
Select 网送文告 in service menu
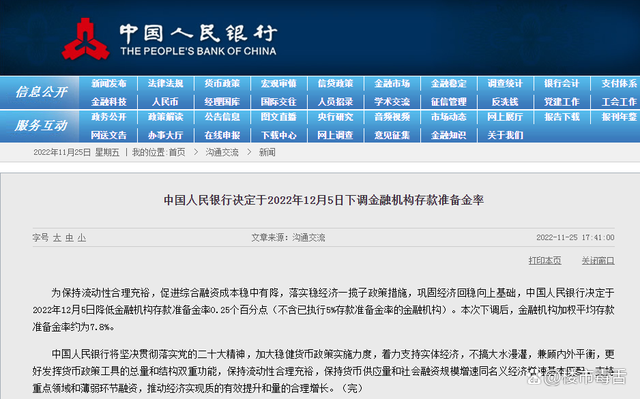[109, 135]
